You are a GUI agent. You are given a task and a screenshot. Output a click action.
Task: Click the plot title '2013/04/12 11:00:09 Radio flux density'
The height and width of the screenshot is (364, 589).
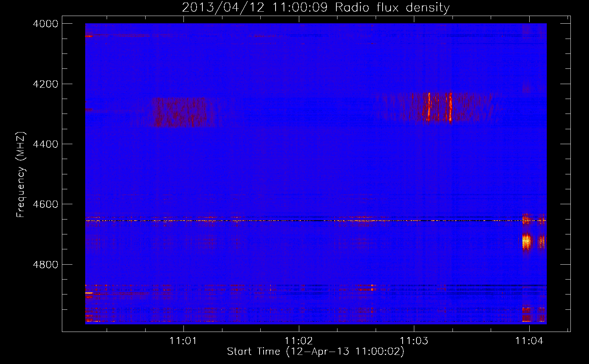coord(316,7)
